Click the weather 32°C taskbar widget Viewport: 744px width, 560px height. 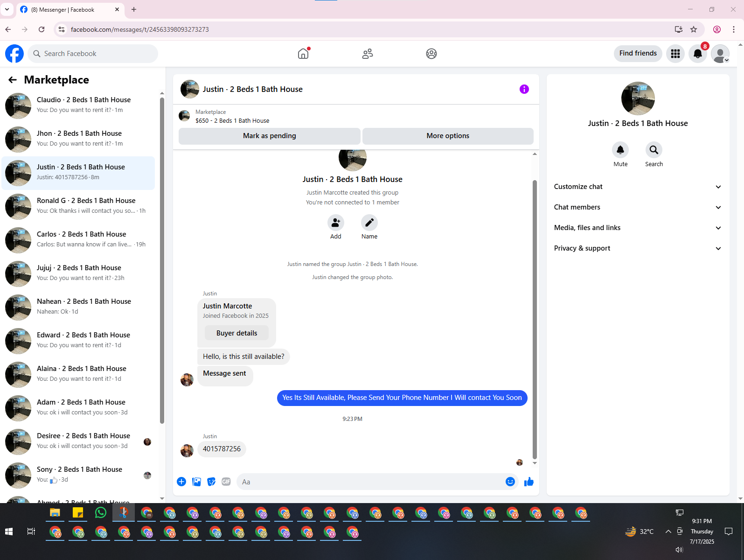tap(640, 532)
